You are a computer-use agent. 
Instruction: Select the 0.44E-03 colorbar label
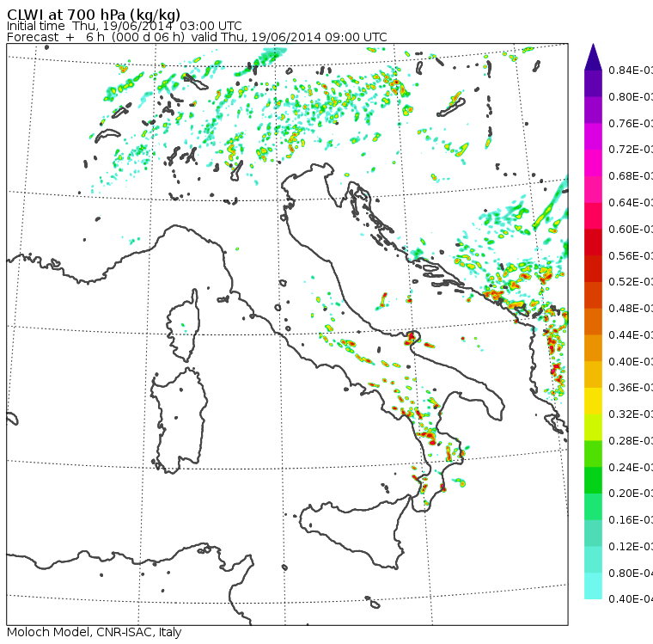tap(630, 334)
